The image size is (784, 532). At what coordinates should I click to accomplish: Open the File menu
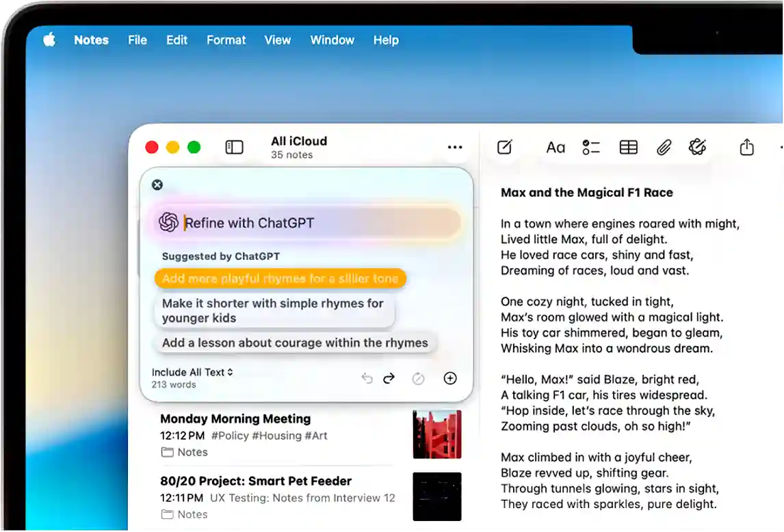click(x=137, y=40)
